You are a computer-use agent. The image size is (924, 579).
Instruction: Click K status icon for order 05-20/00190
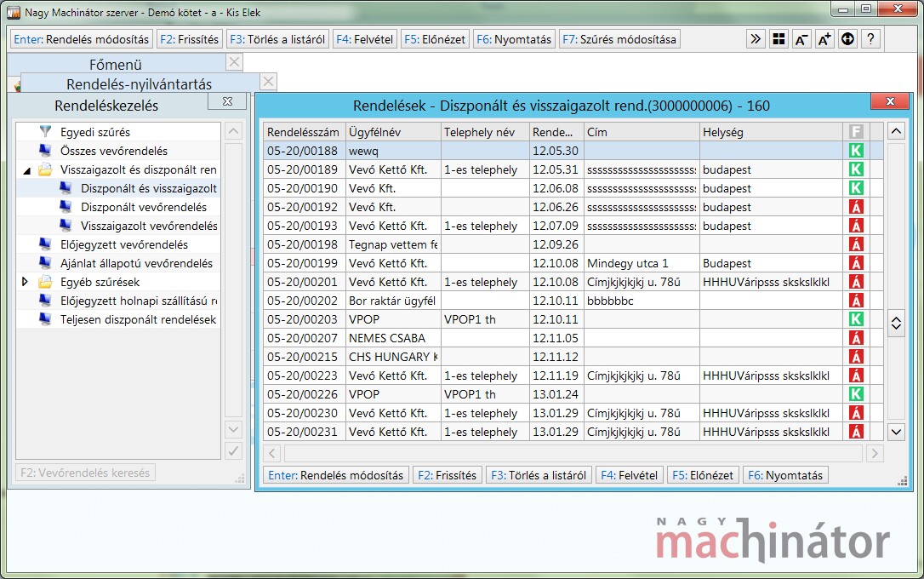tap(856, 188)
